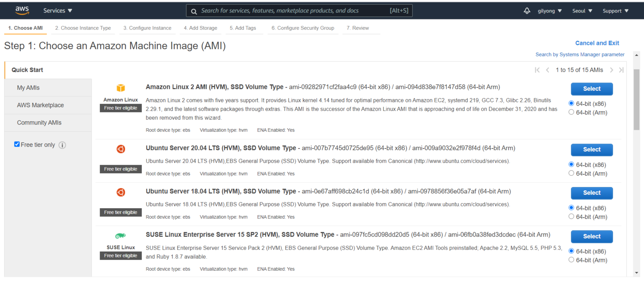Viewport: 644px width, 300px height.
Task: Go to Add Storage step
Action: point(200,28)
